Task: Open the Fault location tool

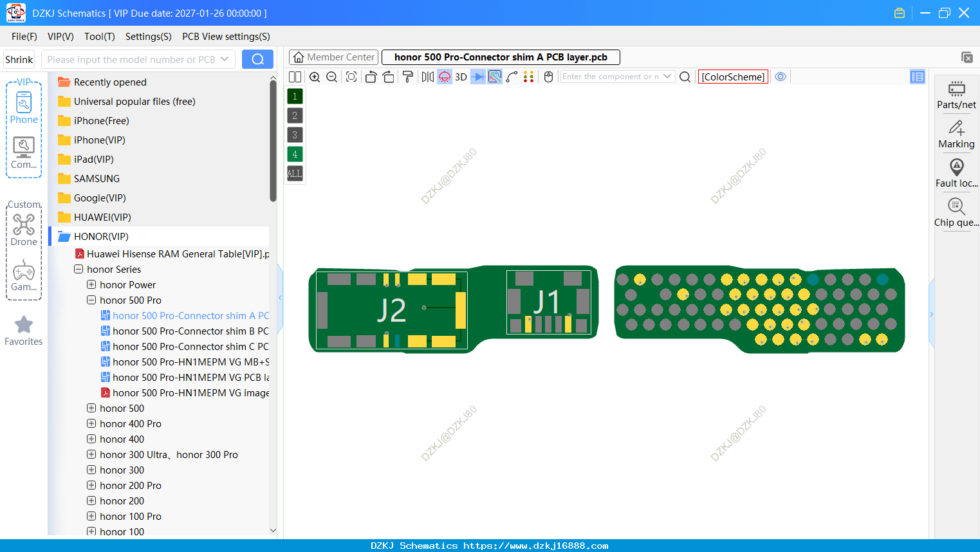Action: pyautogui.click(x=956, y=174)
